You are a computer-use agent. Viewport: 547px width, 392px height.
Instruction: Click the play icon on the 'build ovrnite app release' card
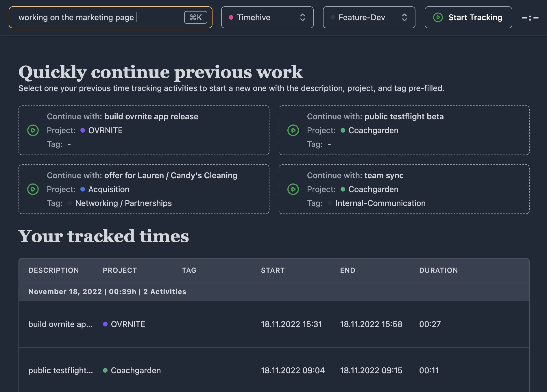coord(33,130)
